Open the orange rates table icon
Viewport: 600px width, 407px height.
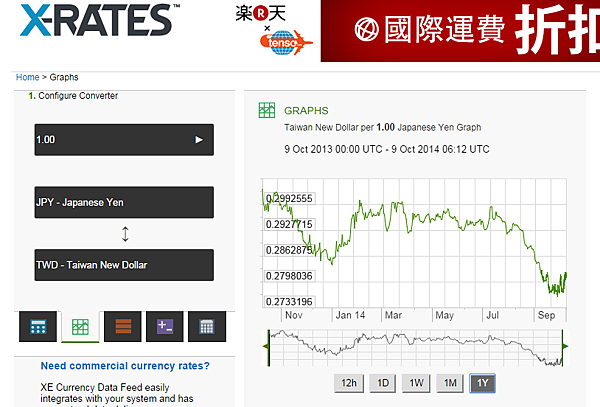coord(123,326)
